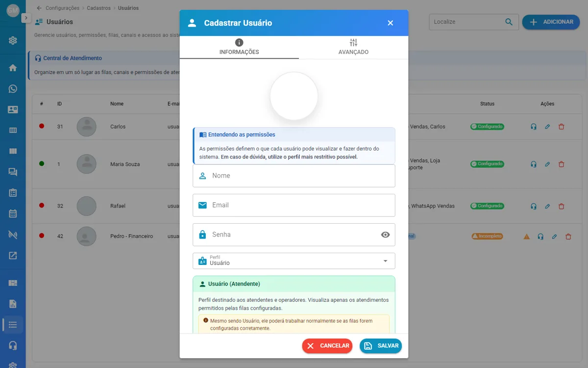Click the search magnifier icon
This screenshot has width=588, height=368.
509,22
